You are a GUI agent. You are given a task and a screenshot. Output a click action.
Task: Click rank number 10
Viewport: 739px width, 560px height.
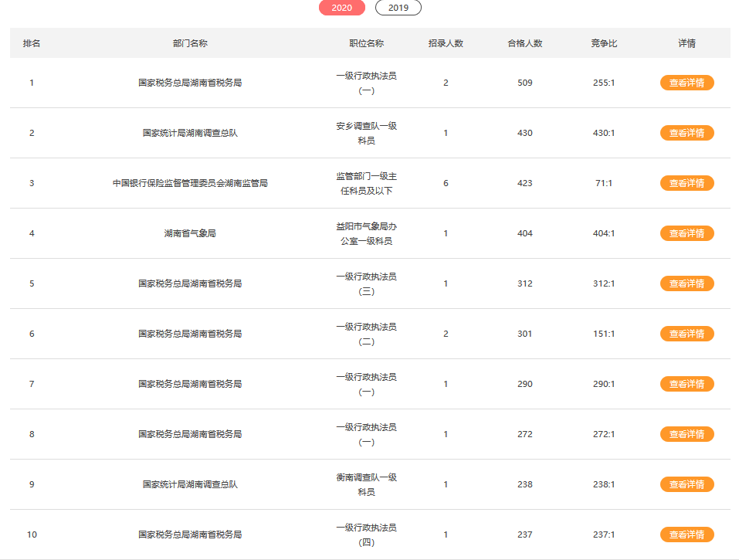tap(32, 535)
